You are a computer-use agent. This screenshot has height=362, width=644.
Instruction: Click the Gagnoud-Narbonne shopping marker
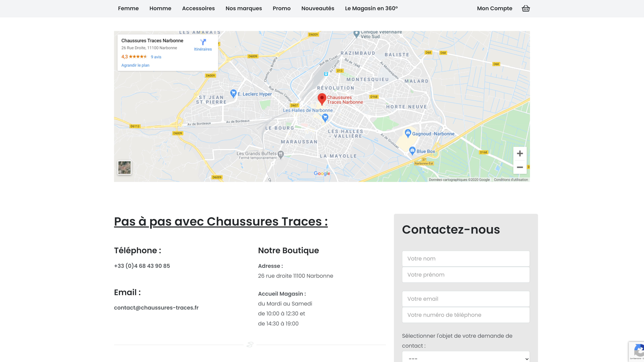point(408,133)
